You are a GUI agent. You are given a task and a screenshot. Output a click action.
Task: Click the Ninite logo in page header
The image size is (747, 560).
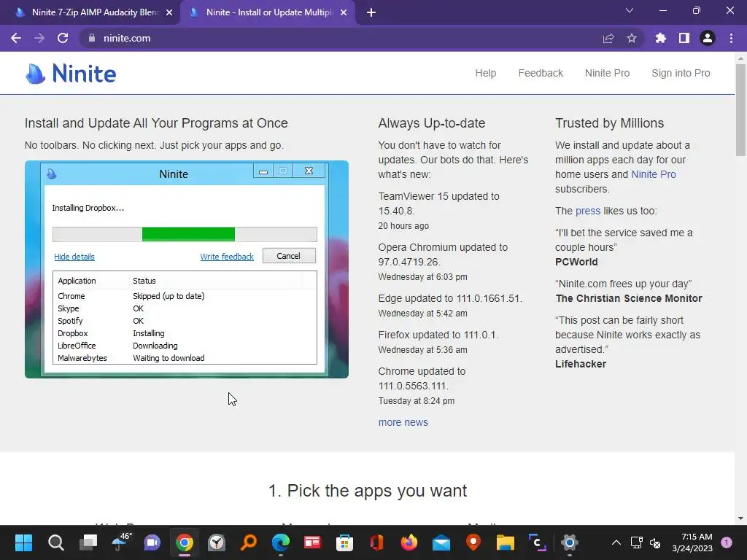pos(71,74)
